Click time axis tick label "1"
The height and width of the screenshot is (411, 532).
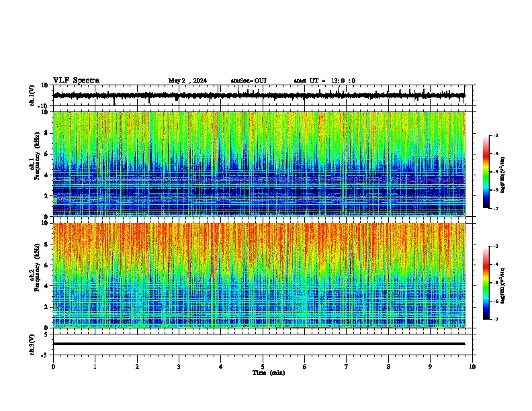pyautogui.click(x=95, y=367)
